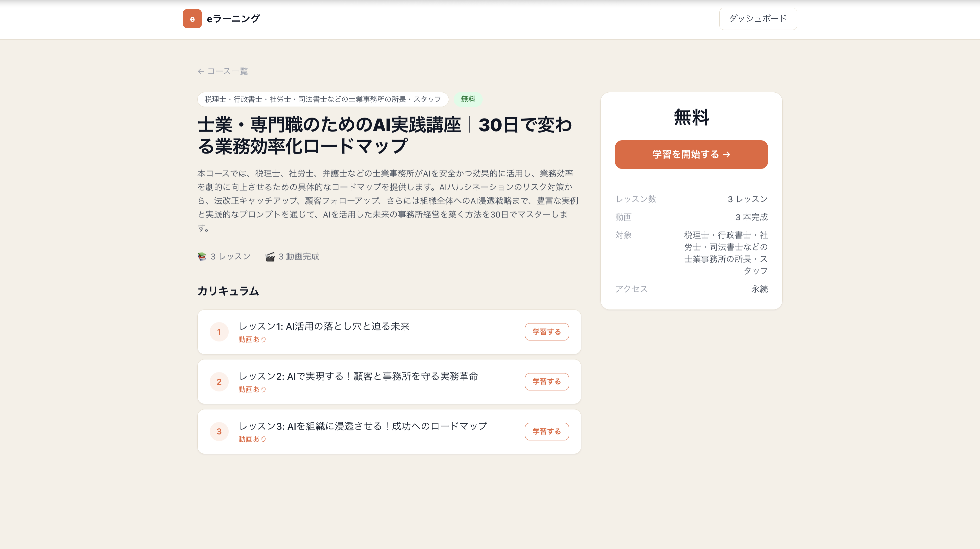Click the eラーニング header title
Viewport: 980px width, 549px height.
tap(232, 18)
